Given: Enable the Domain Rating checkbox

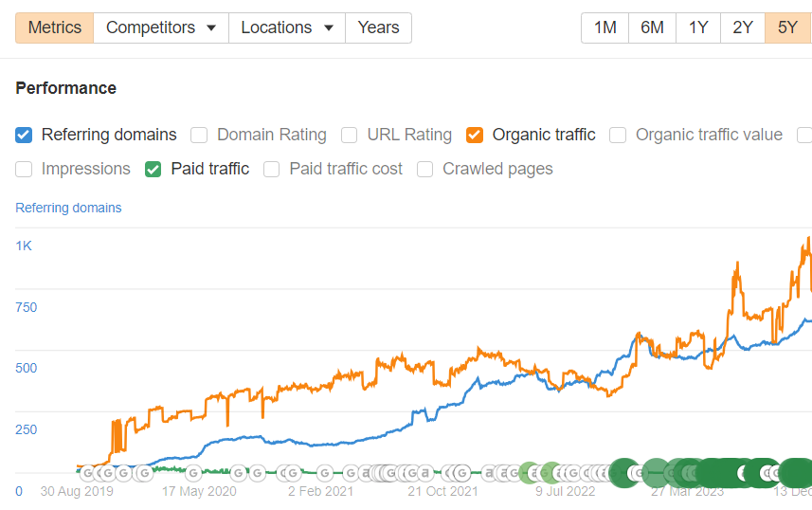Looking at the screenshot, I should click(200, 135).
